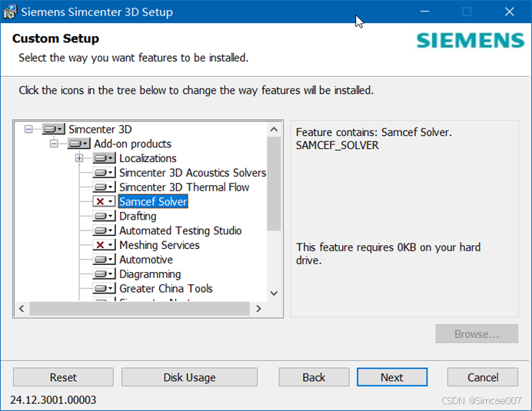This screenshot has width=532, height=411.
Task: Open install-state dropdown for Localizations
Action: tap(104, 158)
